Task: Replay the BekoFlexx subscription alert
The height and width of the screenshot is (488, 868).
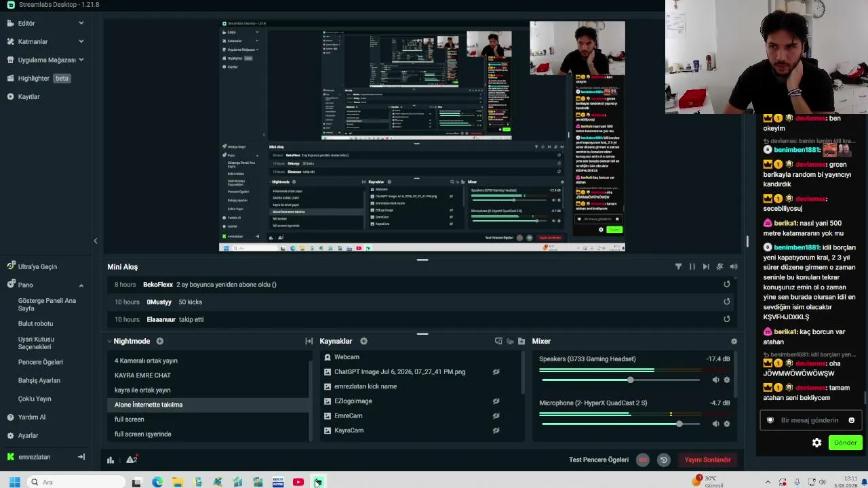Action: 727,285
